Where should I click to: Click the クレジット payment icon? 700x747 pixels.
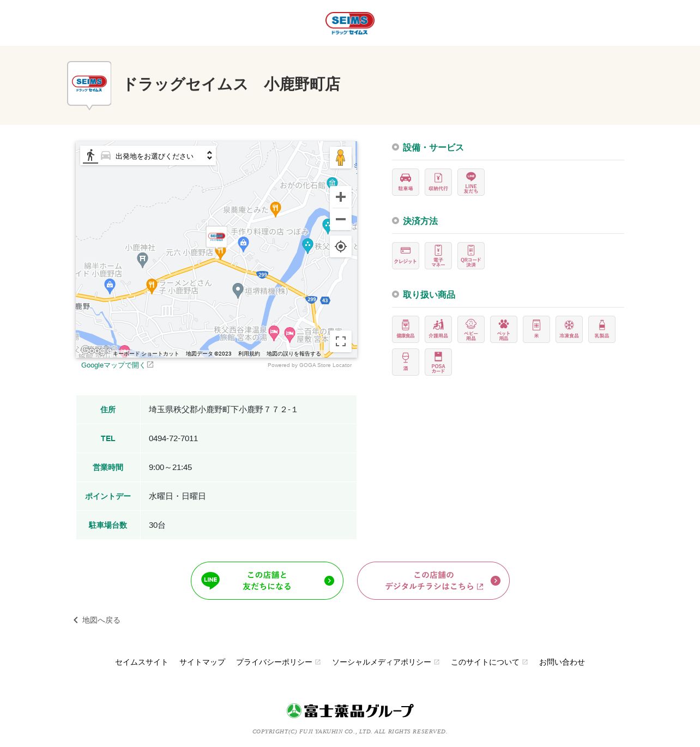pyautogui.click(x=406, y=256)
